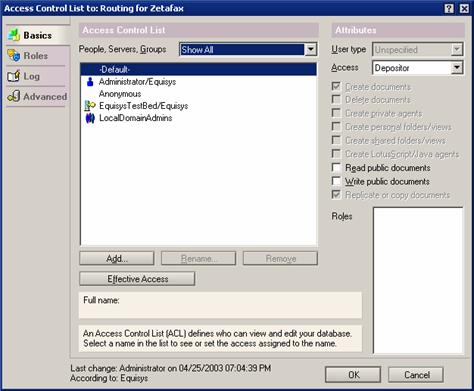The height and width of the screenshot is (391, 474).
Task: Toggle Create personal folders/views checkbox
Action: coord(336,127)
